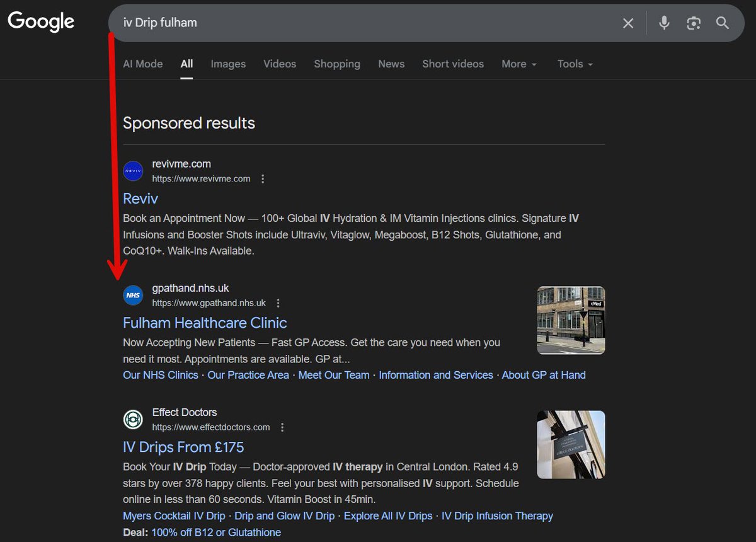Open Our NHS Clinics sitelink
The image size is (756, 542).
coord(161,375)
